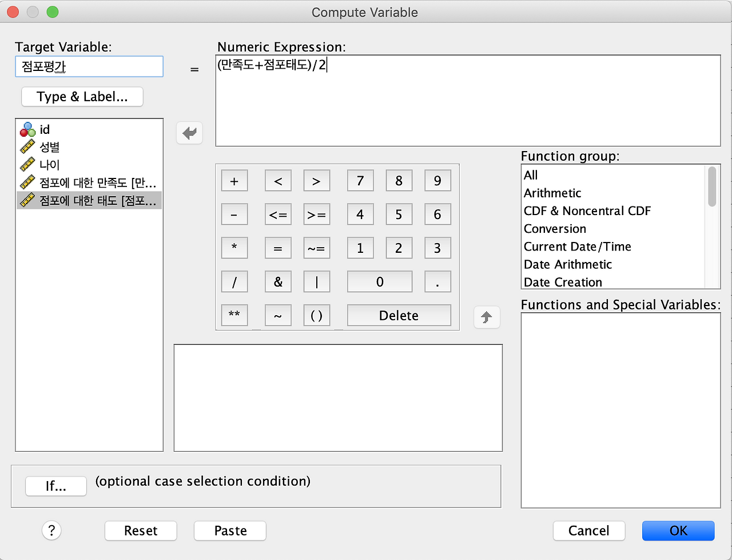This screenshot has height=560, width=732.
Task: Select Conversion function group
Action: pyautogui.click(x=614, y=228)
